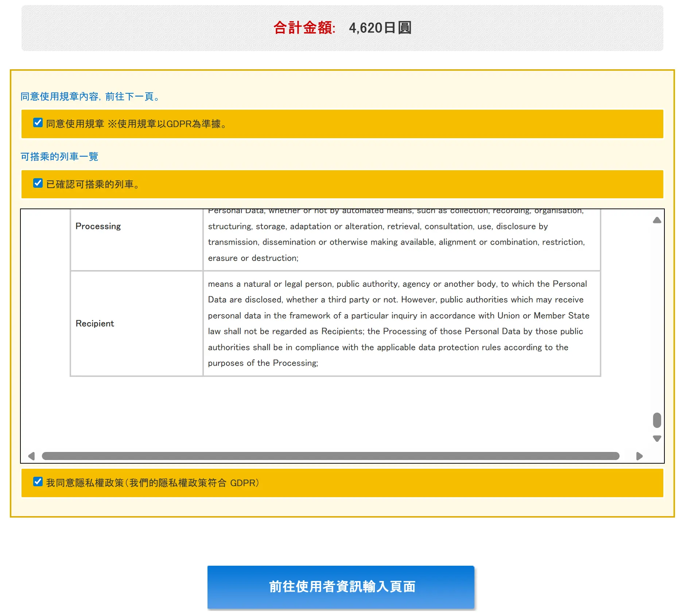This screenshot has width=683, height=616.
Task: Open the 同意使用規章內容 link
Action: coord(90,97)
